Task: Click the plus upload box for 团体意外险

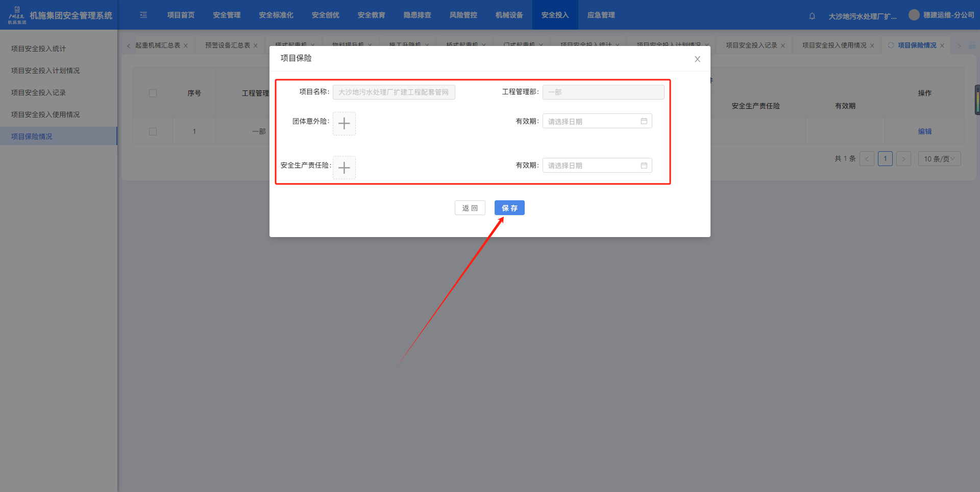Action: click(344, 124)
